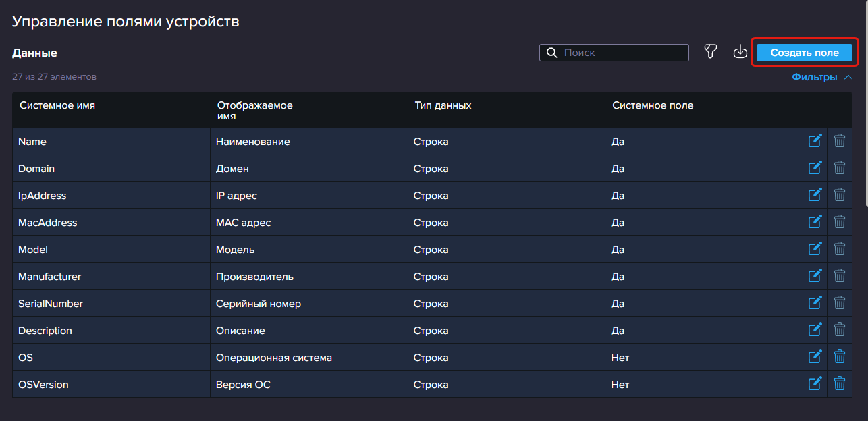Edit the SerialNumber field row
The width and height of the screenshot is (868, 421).
[815, 303]
